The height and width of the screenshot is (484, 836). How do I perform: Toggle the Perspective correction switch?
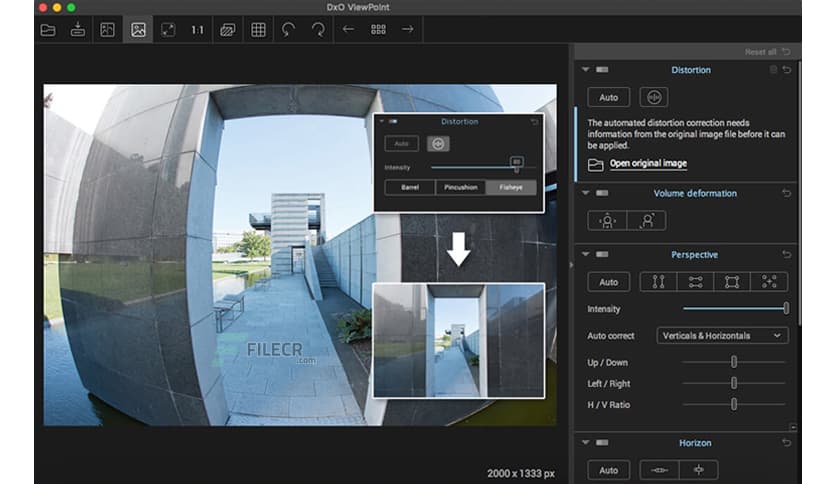(x=602, y=254)
